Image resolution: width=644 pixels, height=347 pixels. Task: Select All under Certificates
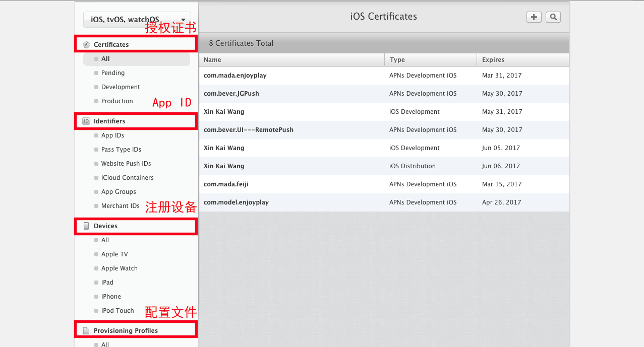(137, 59)
